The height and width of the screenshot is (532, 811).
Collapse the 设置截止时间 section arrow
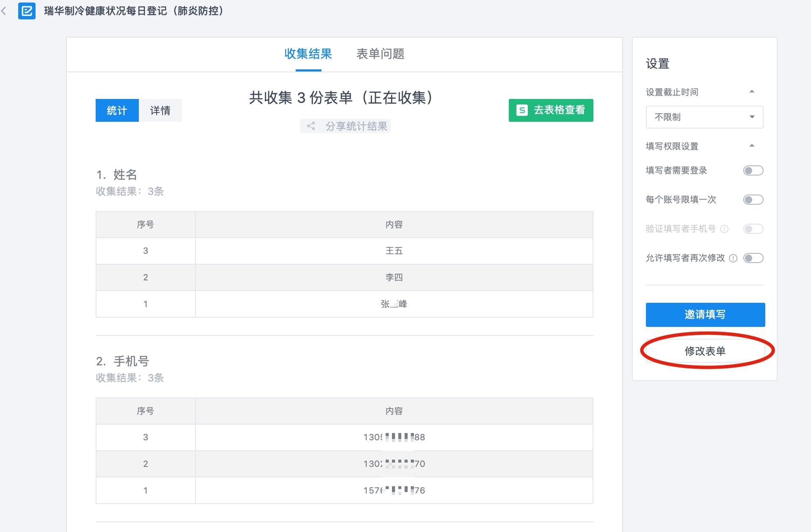pos(752,91)
